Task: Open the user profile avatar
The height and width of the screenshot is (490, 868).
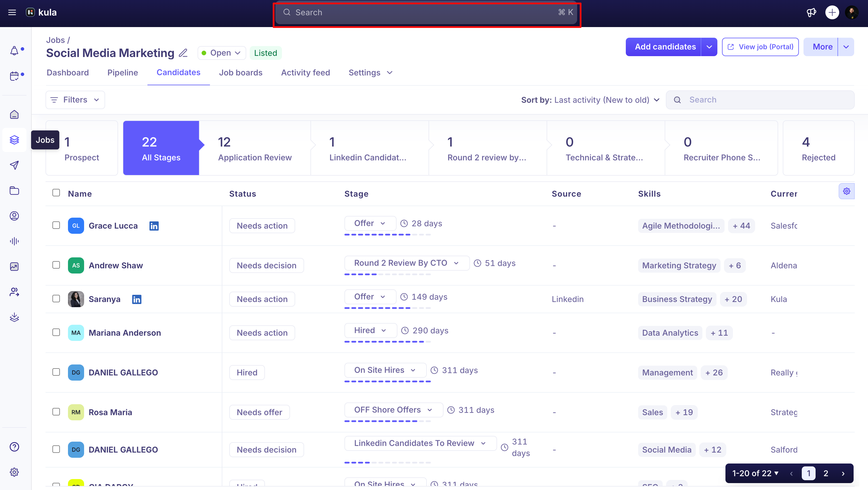Action: 852,12
